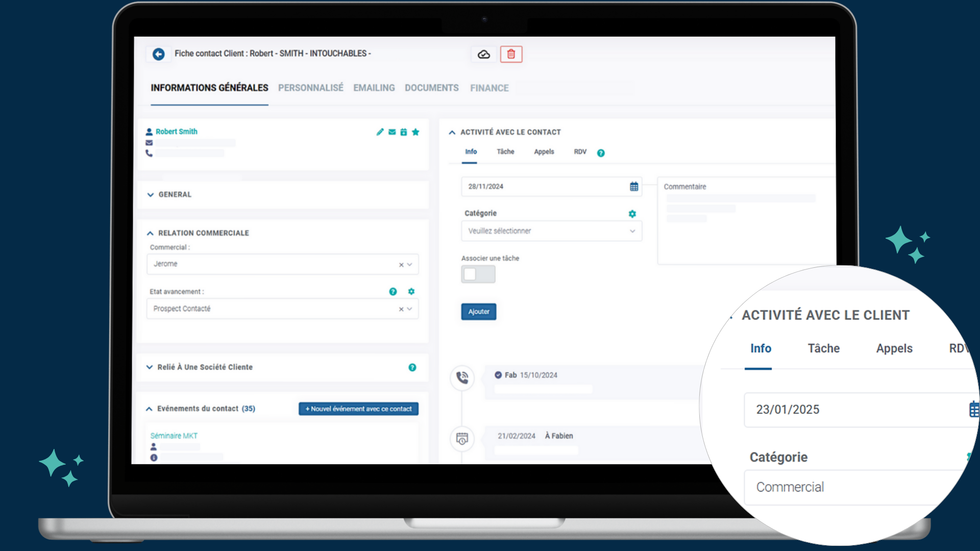Click the Ajouter button

click(x=478, y=312)
